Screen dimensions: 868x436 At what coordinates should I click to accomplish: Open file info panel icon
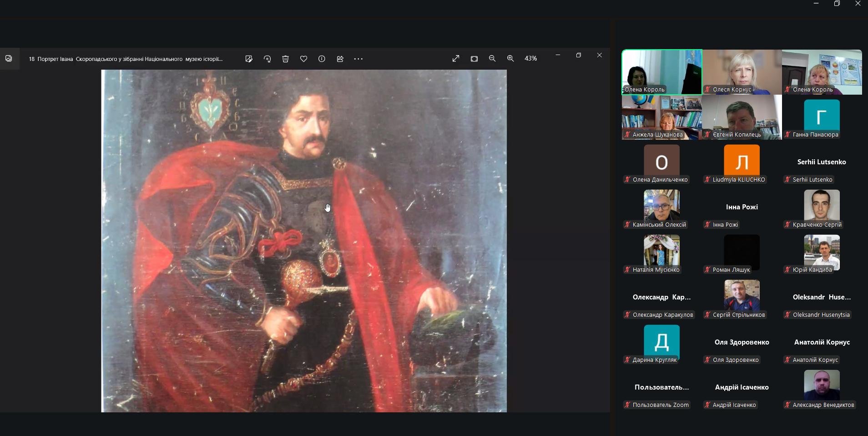pos(322,59)
